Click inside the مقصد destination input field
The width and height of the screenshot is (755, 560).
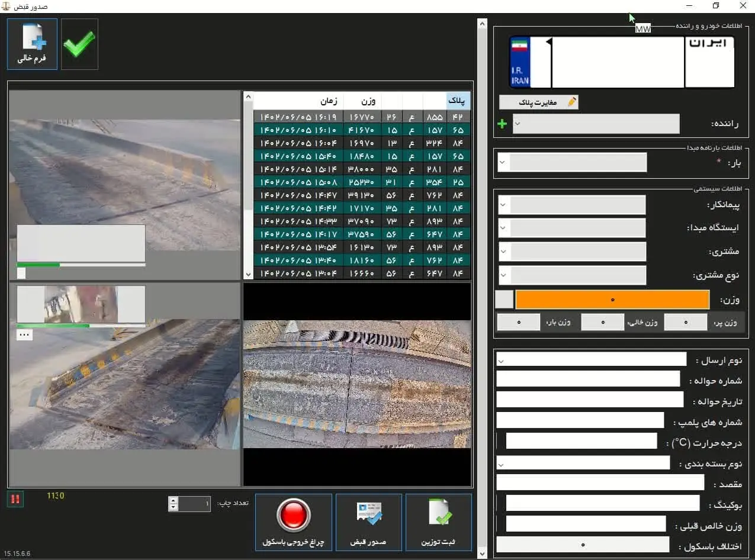coord(599,482)
